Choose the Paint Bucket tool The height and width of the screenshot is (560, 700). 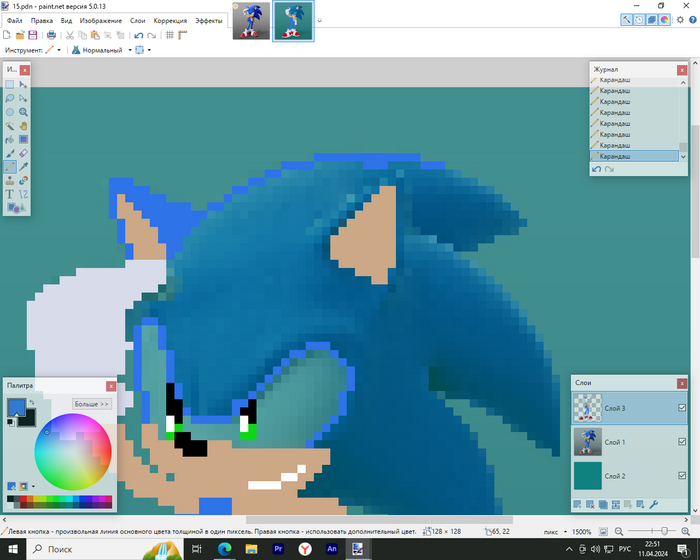(9, 140)
